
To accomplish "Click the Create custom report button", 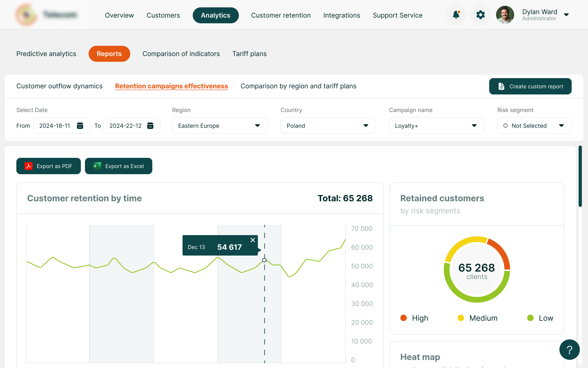I will [530, 86].
